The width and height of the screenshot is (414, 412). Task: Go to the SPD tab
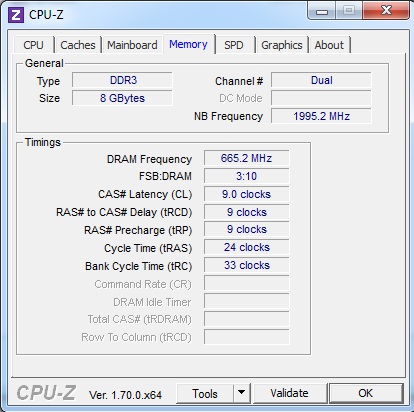coord(234,45)
